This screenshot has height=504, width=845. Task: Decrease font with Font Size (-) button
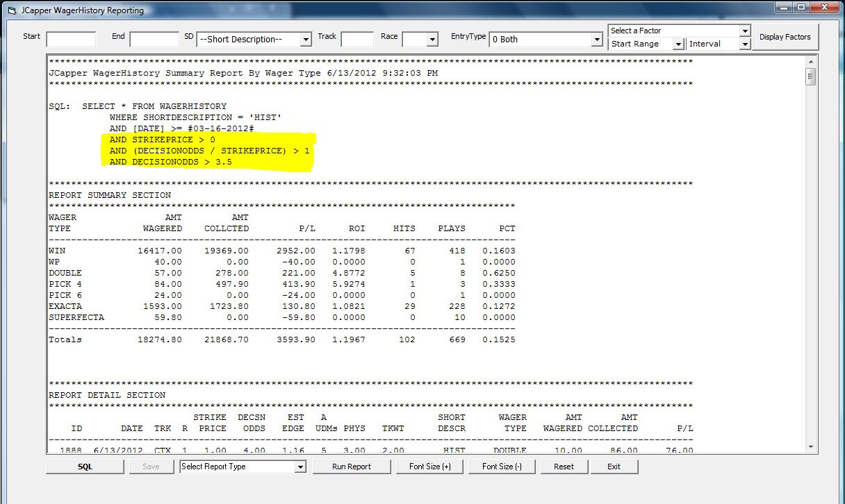[x=502, y=467]
